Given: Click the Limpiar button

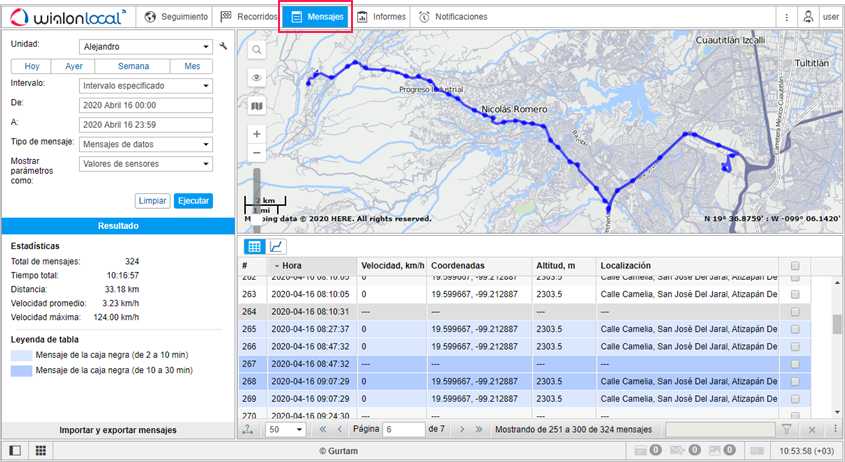Looking at the screenshot, I should tap(152, 200).
